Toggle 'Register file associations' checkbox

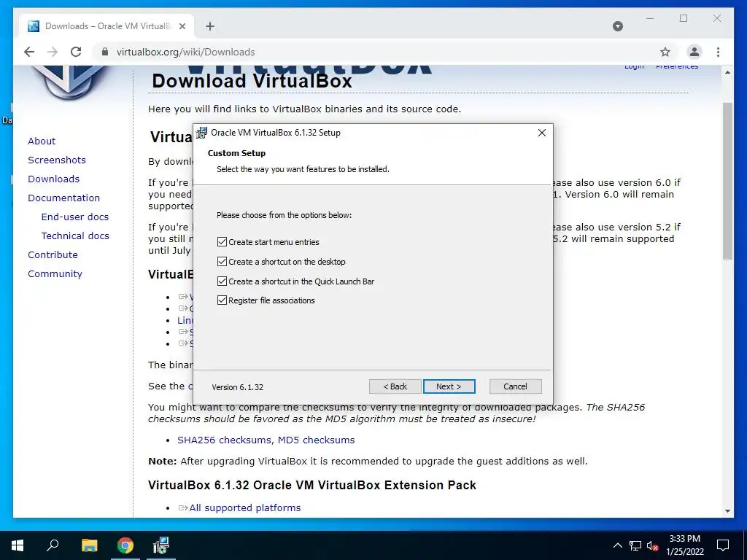pyautogui.click(x=222, y=300)
